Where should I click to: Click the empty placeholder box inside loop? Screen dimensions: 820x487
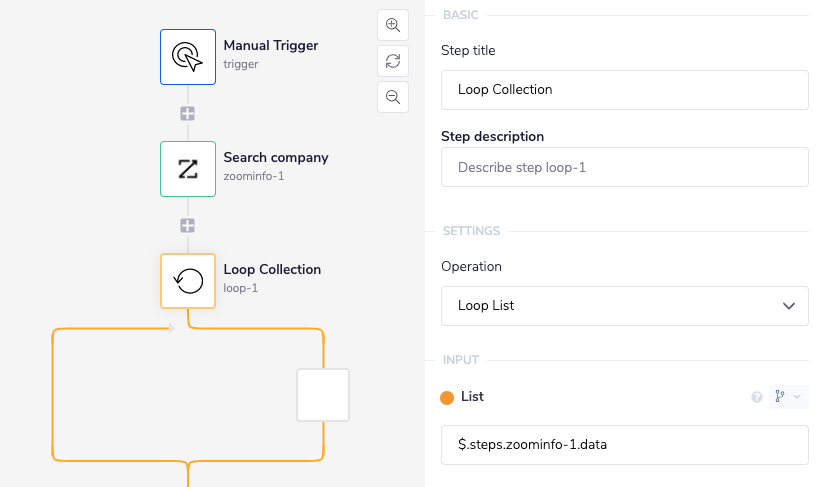coord(323,395)
